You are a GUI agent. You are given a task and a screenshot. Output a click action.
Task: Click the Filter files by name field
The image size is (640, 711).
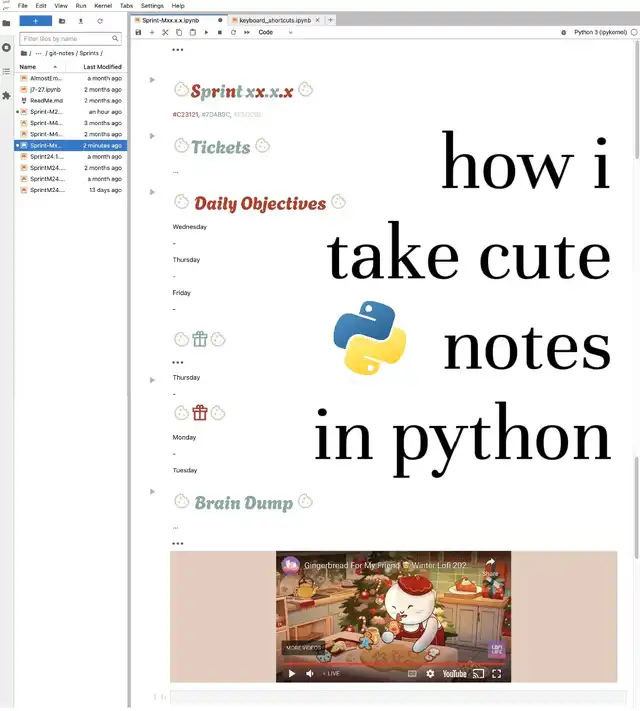72,38
